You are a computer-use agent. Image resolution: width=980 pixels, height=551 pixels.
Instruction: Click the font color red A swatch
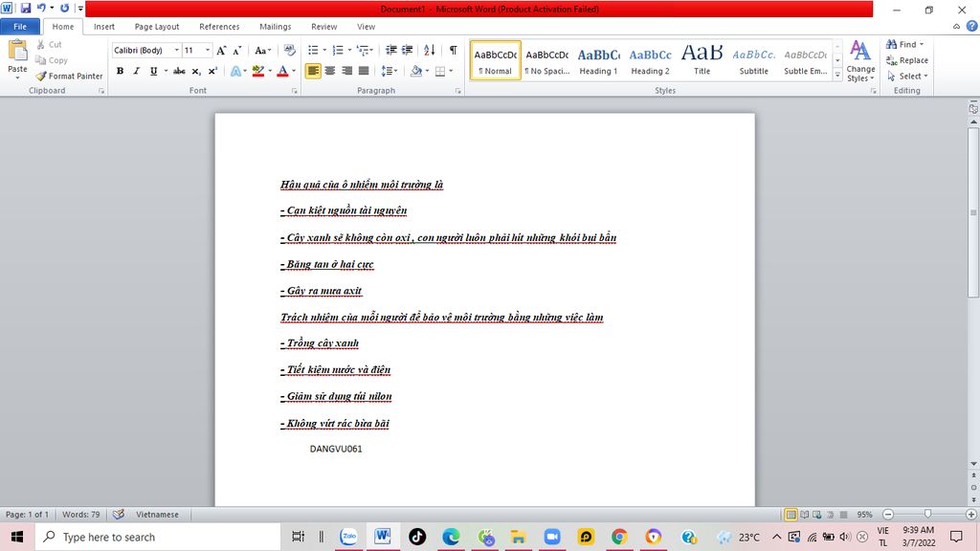coord(282,71)
